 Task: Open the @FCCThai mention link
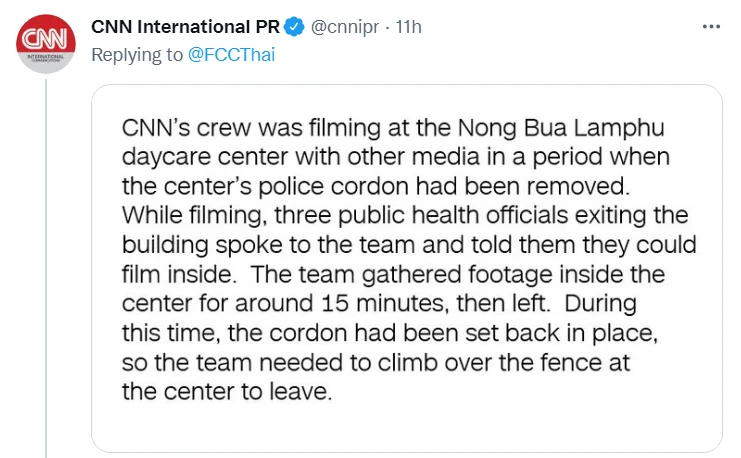(x=231, y=55)
